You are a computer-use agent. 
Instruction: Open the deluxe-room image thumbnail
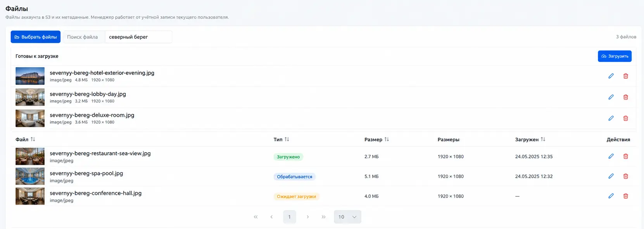pyautogui.click(x=30, y=118)
